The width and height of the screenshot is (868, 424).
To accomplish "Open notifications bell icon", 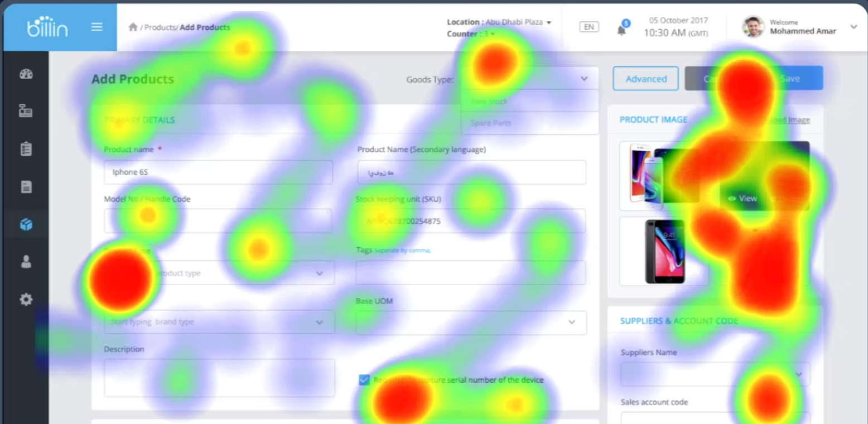I will 621,30.
